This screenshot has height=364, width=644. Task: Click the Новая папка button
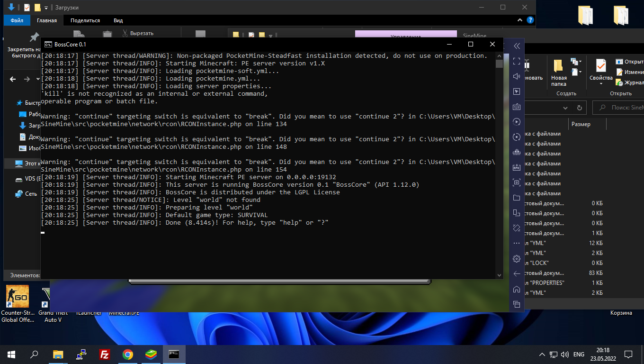[559, 72]
